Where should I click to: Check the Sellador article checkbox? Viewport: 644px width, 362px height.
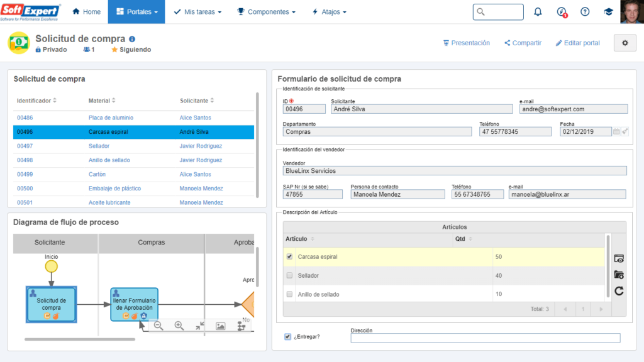click(x=289, y=275)
